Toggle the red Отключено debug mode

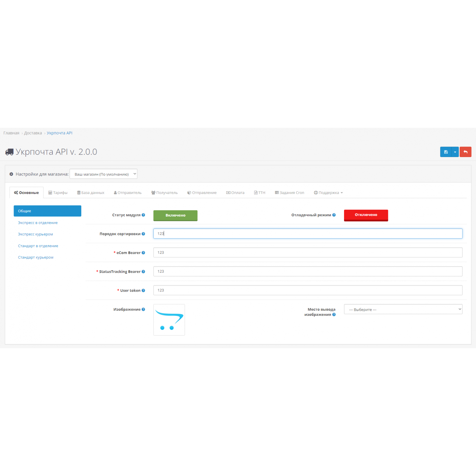click(x=366, y=215)
